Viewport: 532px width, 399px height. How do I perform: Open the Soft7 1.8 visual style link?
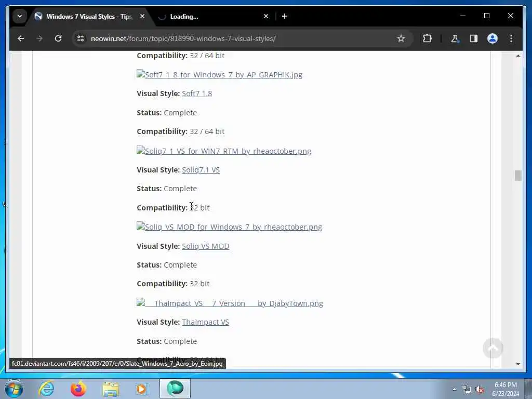[197, 94]
